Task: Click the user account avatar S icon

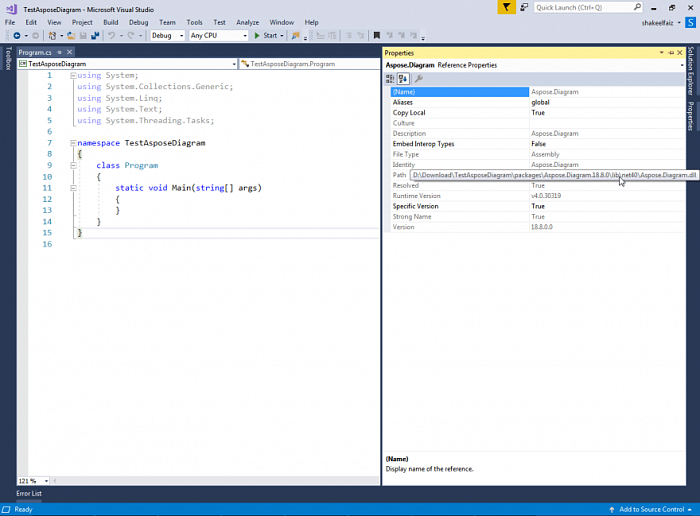Action: point(690,22)
